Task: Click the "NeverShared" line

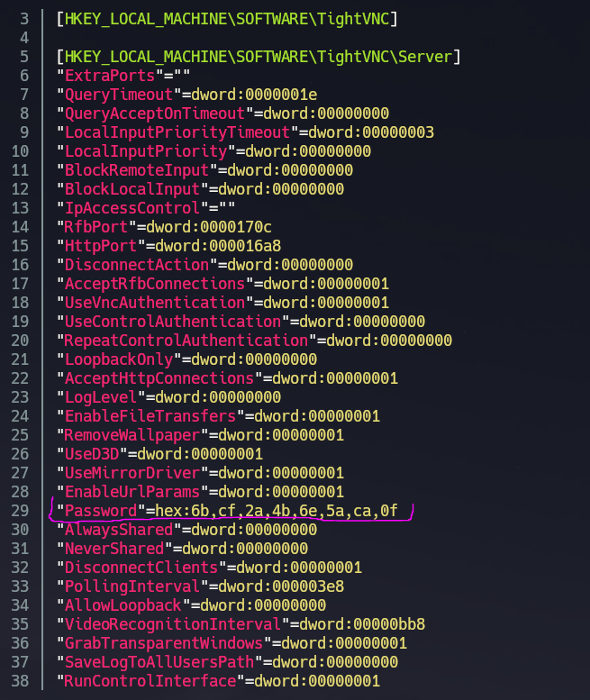Action: [182, 549]
